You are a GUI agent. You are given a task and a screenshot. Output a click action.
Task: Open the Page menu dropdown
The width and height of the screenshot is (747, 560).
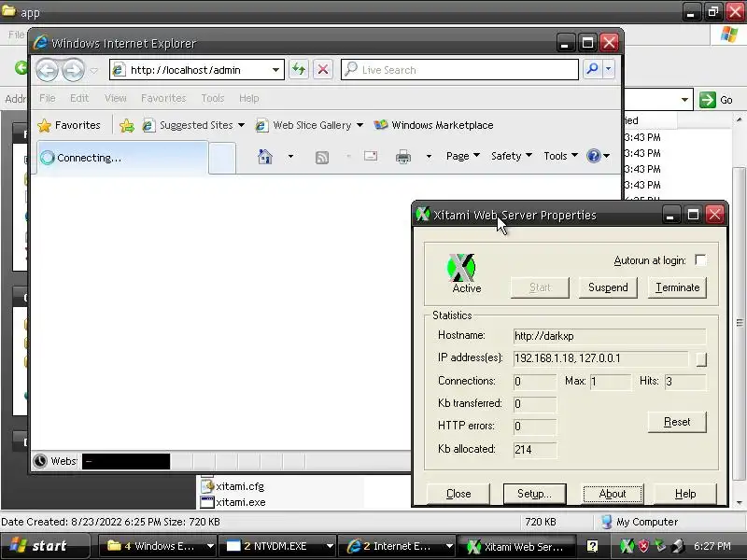[462, 156]
